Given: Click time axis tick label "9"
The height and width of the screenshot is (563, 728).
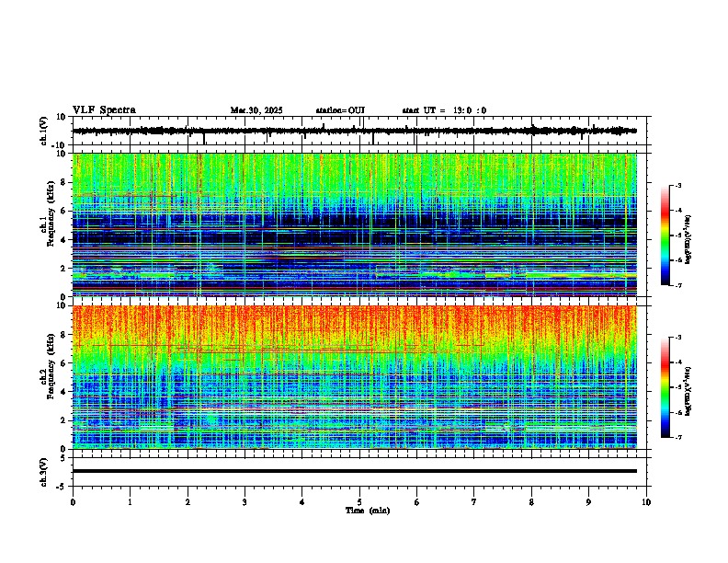Looking at the screenshot, I should click(x=588, y=502).
